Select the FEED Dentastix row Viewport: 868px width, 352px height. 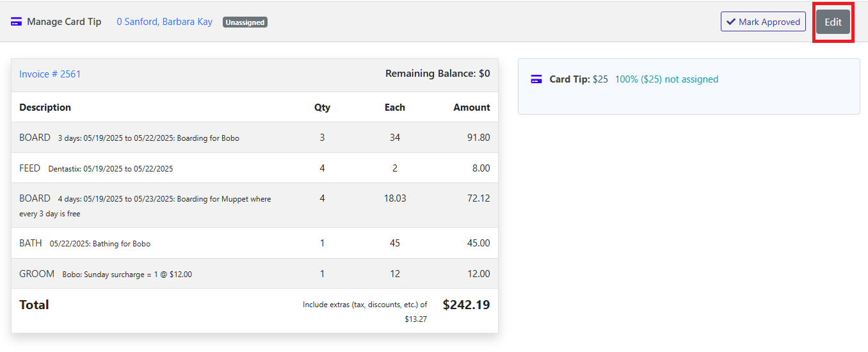255,168
